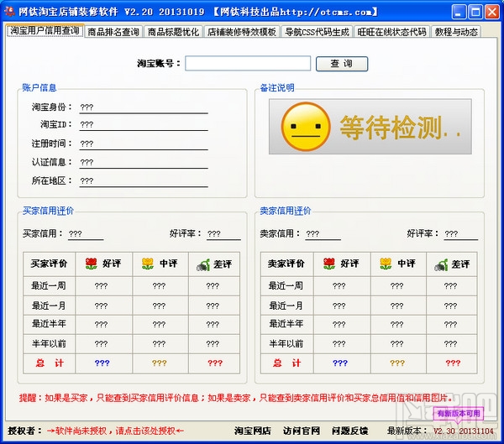This screenshot has height=444, width=504.
Task: Click the orange total 中评 value in buyer table
Action: 160,363
